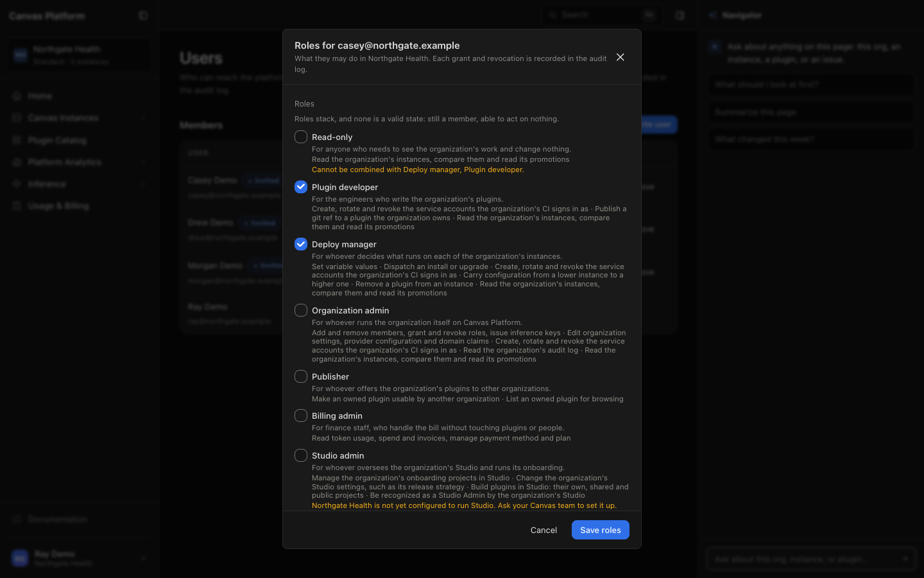Select the Billing admin checkbox
Image resolution: width=924 pixels, height=578 pixels.
tap(301, 416)
